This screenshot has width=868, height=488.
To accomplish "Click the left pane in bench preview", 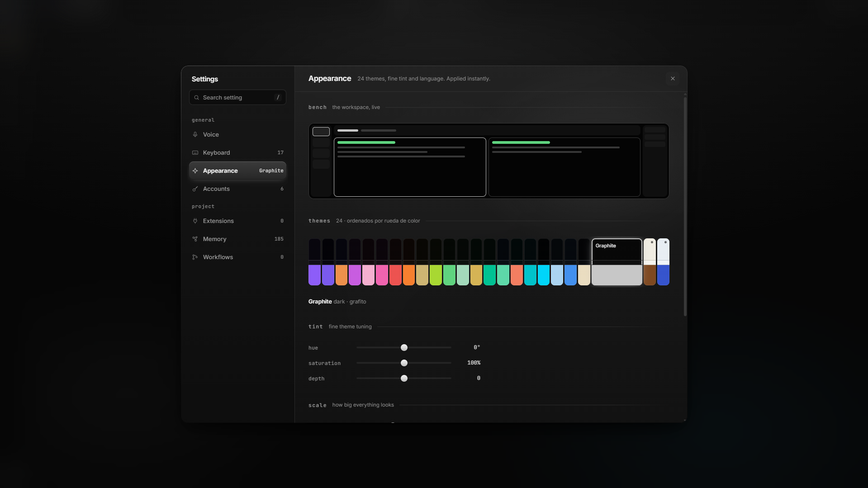I will (x=410, y=167).
